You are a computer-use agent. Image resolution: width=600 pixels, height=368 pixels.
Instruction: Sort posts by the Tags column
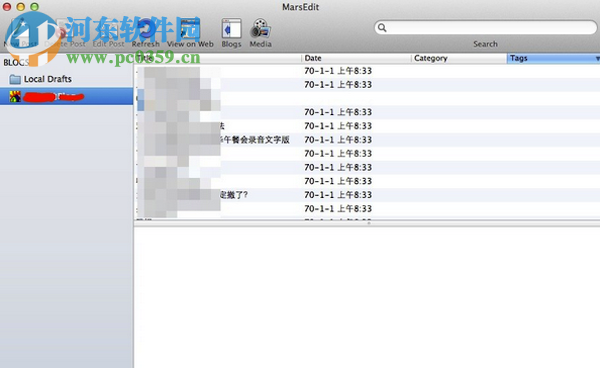(553, 58)
